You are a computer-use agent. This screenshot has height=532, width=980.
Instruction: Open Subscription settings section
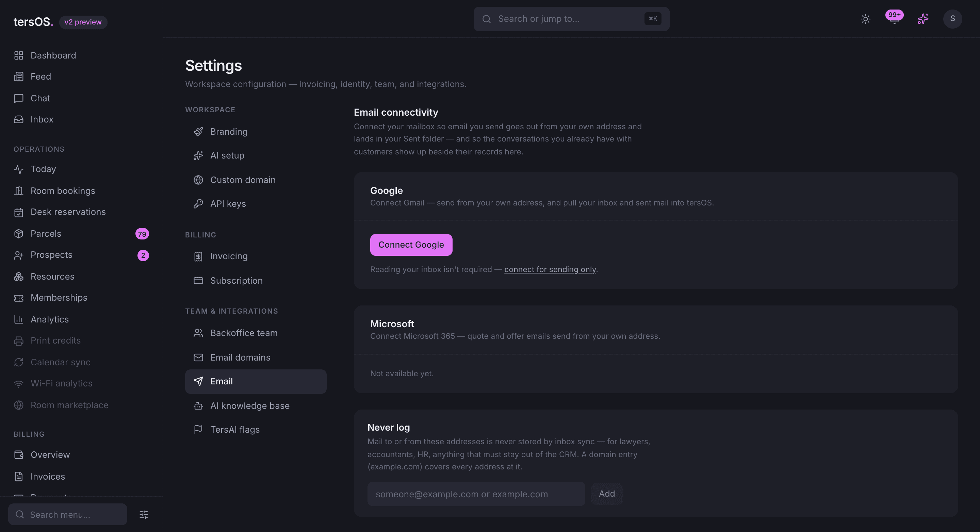pos(256,281)
